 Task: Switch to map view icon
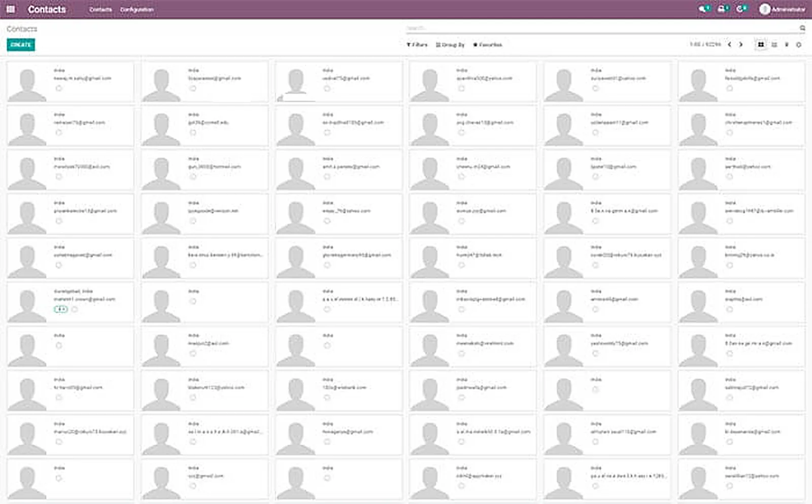point(787,45)
